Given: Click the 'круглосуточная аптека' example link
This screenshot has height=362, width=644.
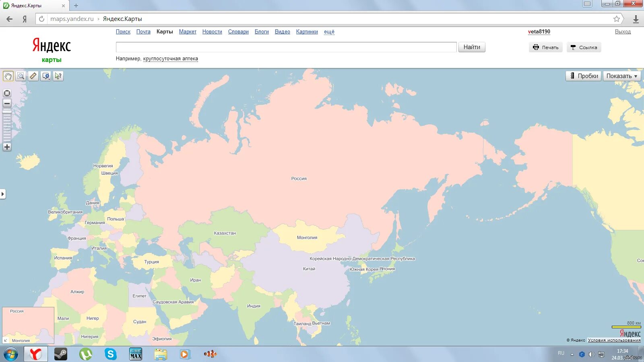Looking at the screenshot, I should pyautogui.click(x=171, y=59).
